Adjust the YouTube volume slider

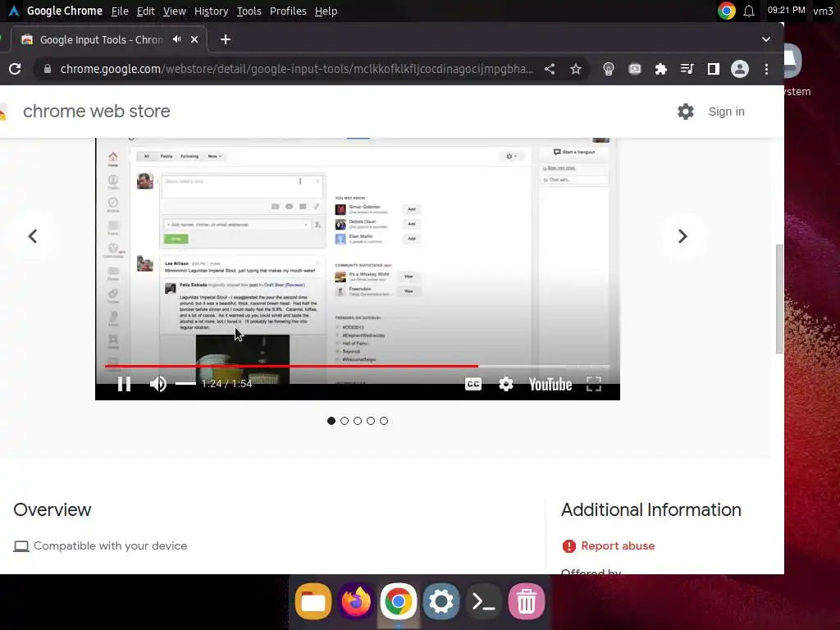click(x=186, y=384)
